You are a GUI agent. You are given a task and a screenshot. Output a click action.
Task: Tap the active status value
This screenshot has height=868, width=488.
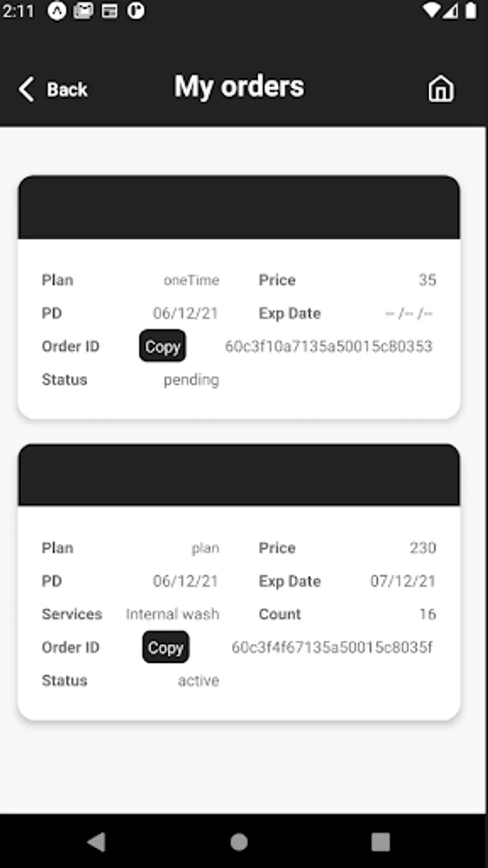click(x=198, y=680)
